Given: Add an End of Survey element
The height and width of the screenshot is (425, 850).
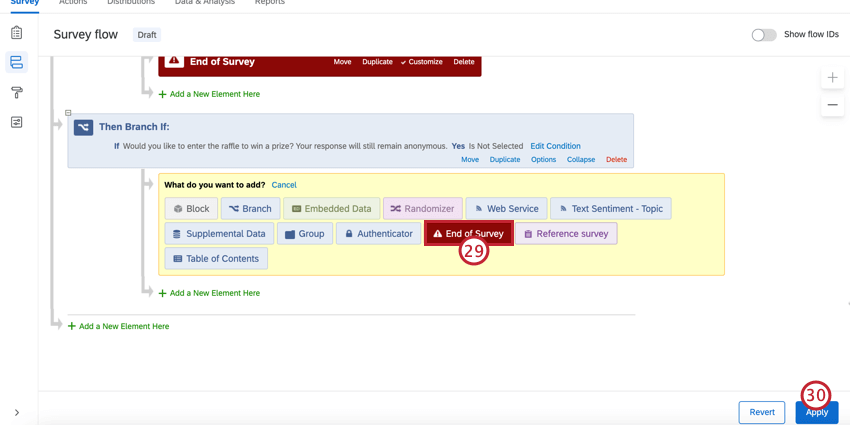Looking at the screenshot, I should click(469, 234).
